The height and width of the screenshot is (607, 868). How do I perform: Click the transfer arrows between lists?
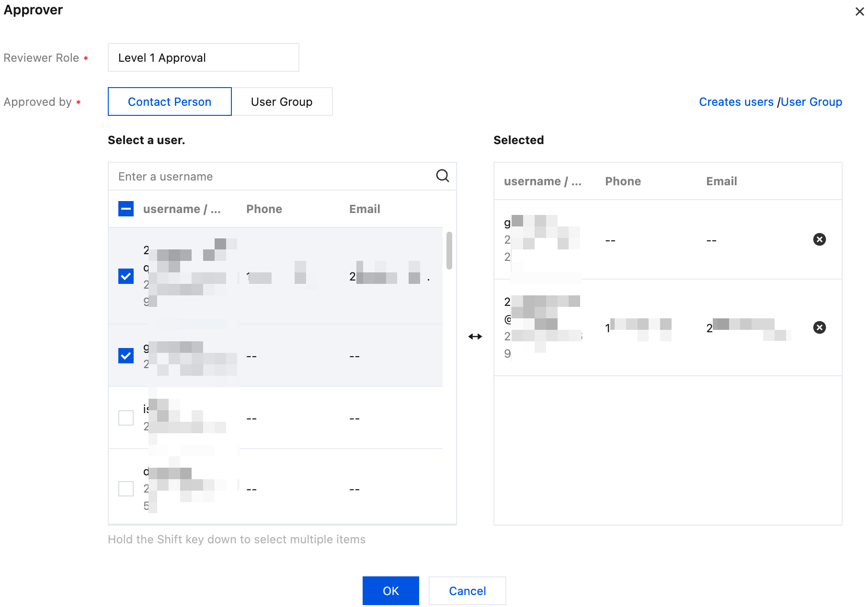475,337
